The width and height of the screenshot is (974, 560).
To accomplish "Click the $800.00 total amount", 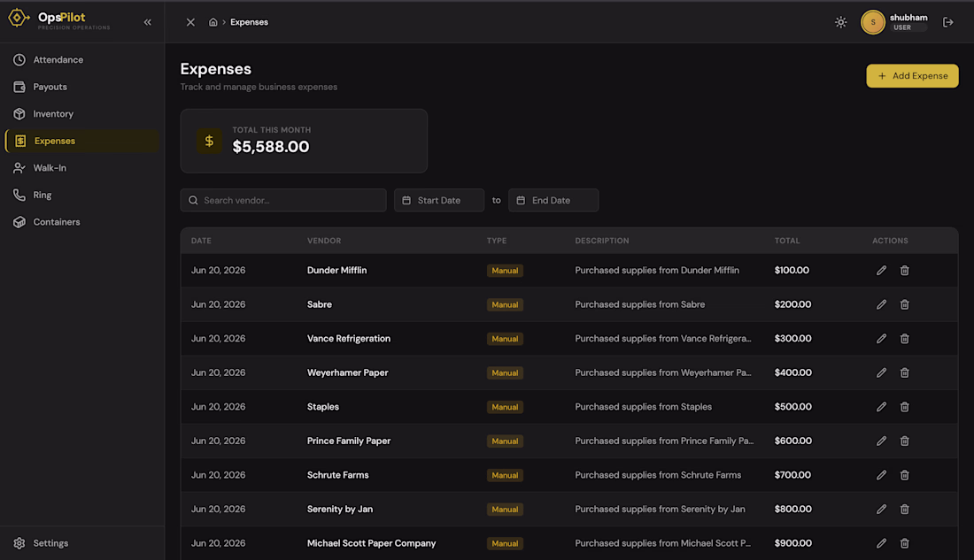I will [x=792, y=509].
